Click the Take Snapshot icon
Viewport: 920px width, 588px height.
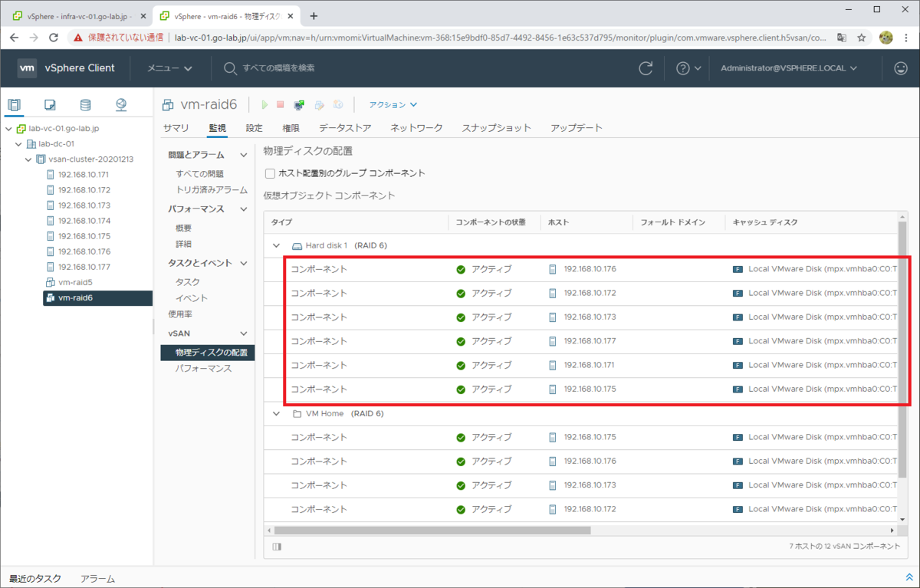(x=338, y=104)
